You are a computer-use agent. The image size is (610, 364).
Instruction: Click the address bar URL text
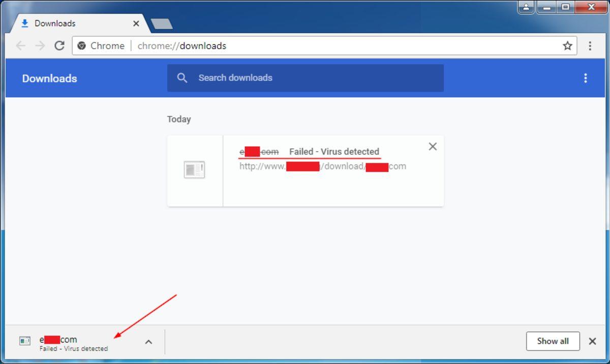coord(181,46)
